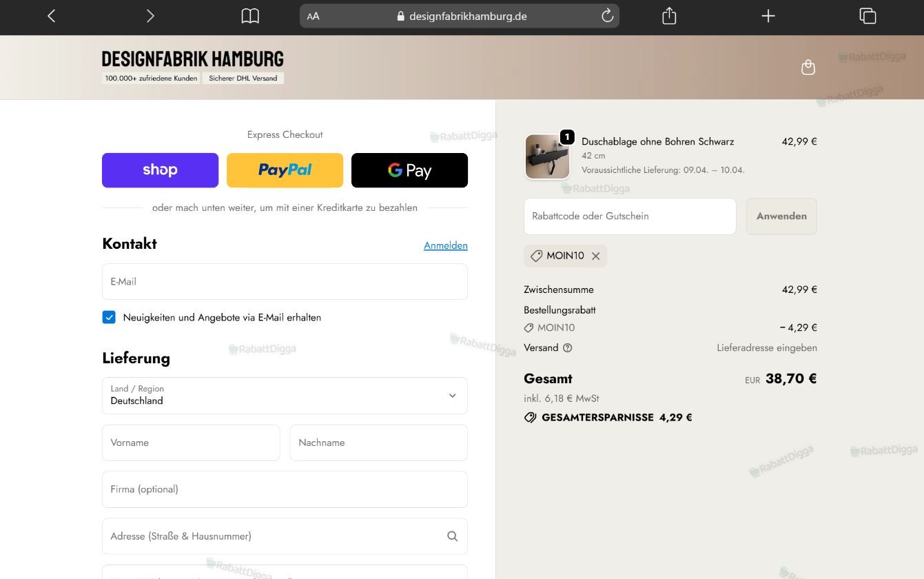This screenshot has height=579, width=924.
Task: Click the Gesamtersparnisse 4,29 € line
Action: point(608,418)
